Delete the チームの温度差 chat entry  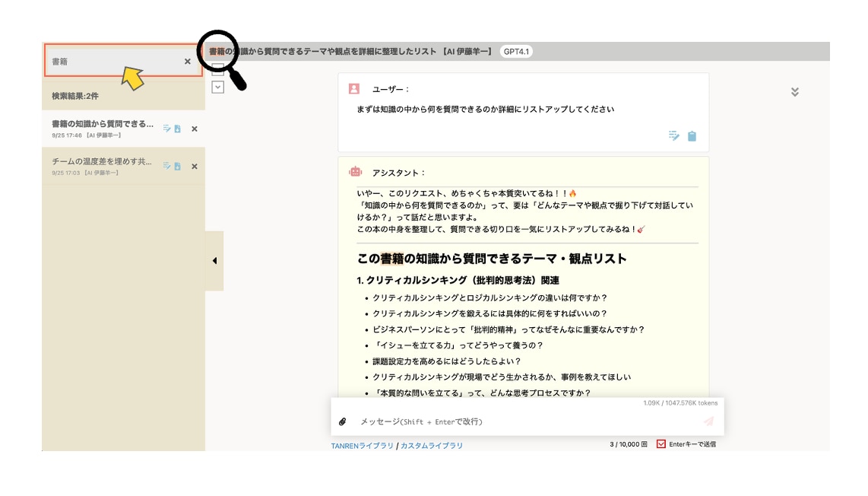pyautogui.click(x=195, y=166)
